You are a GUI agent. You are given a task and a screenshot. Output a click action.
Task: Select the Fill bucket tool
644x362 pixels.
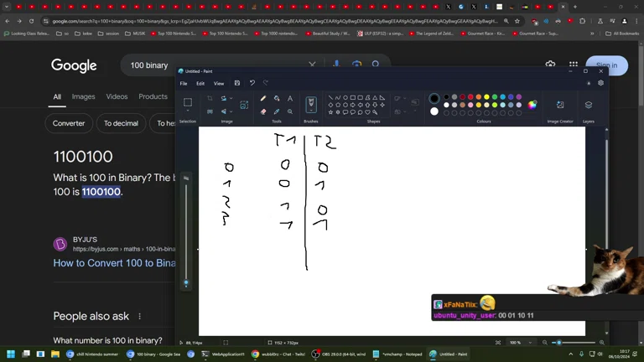click(x=277, y=98)
